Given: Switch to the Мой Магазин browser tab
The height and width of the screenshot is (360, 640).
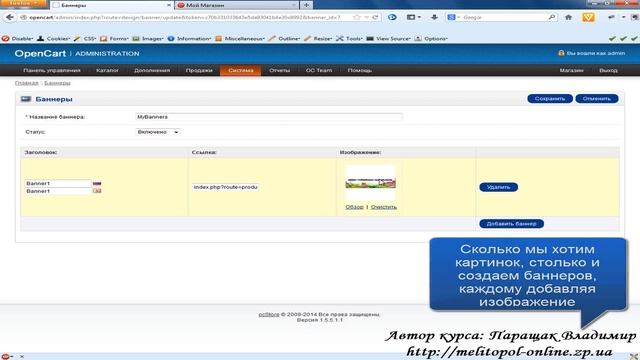Looking at the screenshot, I should (x=237, y=5).
